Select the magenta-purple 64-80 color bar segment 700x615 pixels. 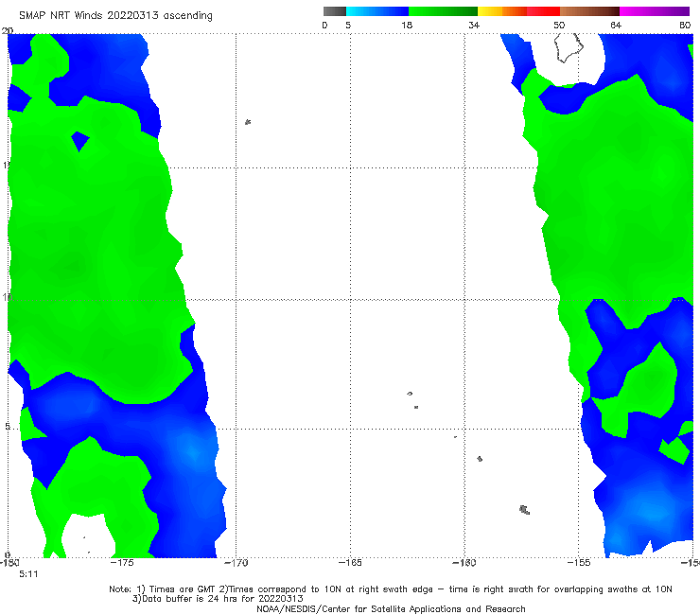655,11
